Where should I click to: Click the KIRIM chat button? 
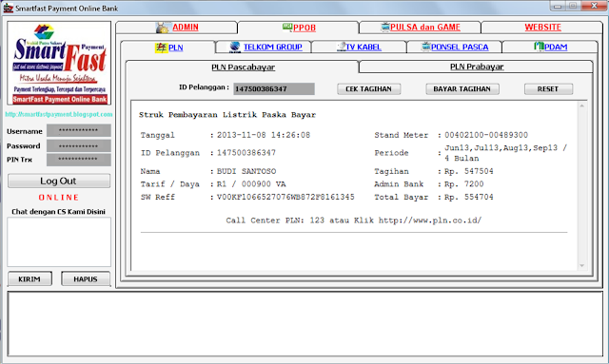(29, 279)
